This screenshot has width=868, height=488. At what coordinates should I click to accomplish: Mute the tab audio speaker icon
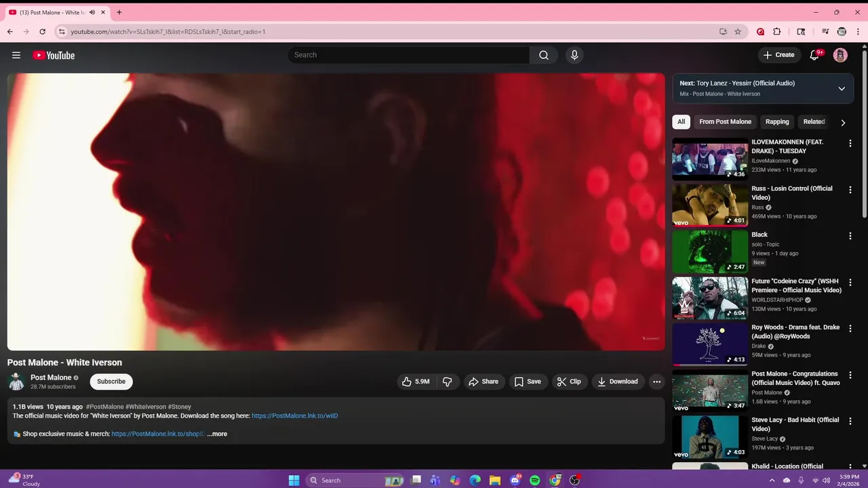92,12
